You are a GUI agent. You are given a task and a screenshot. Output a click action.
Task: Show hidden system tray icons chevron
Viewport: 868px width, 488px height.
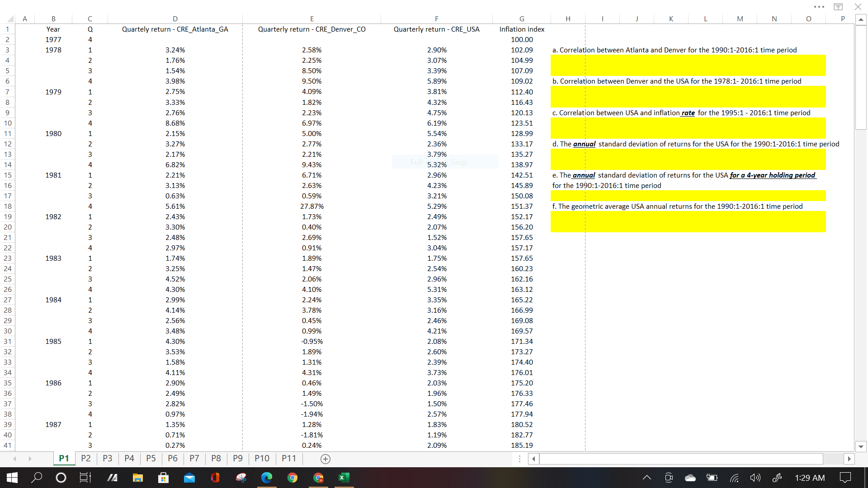647,478
